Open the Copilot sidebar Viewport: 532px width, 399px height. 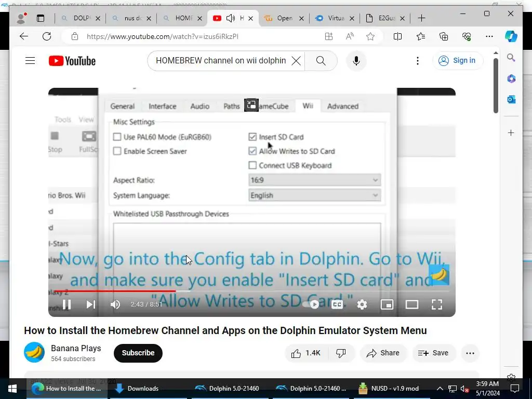511,36
